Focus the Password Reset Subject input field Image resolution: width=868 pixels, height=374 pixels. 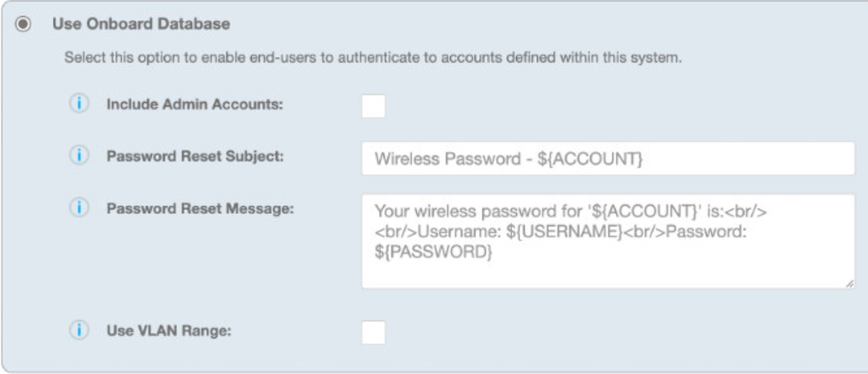(608, 159)
